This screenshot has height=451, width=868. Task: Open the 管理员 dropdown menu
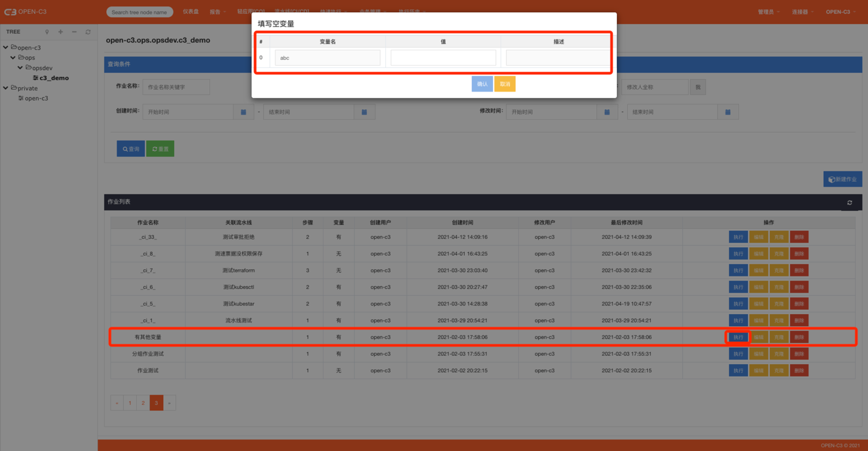point(768,12)
